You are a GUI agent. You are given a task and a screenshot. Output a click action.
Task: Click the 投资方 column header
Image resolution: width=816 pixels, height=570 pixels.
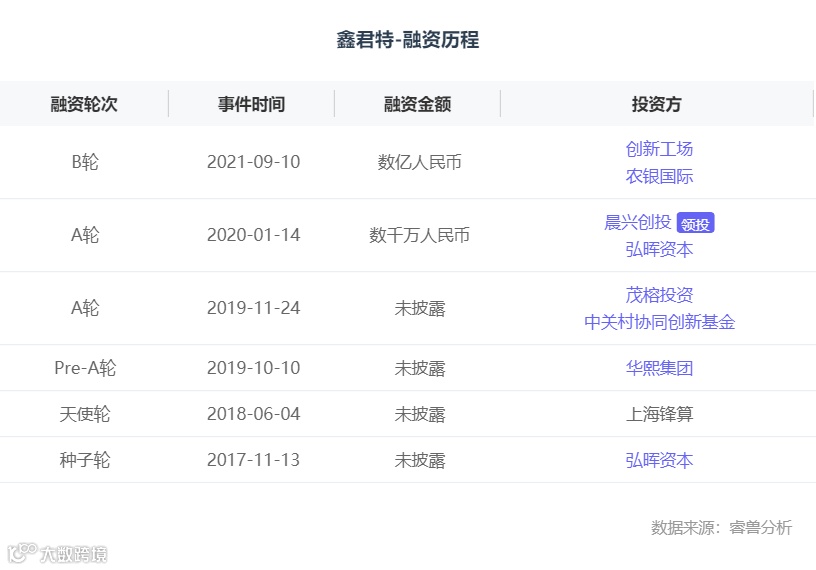656,104
